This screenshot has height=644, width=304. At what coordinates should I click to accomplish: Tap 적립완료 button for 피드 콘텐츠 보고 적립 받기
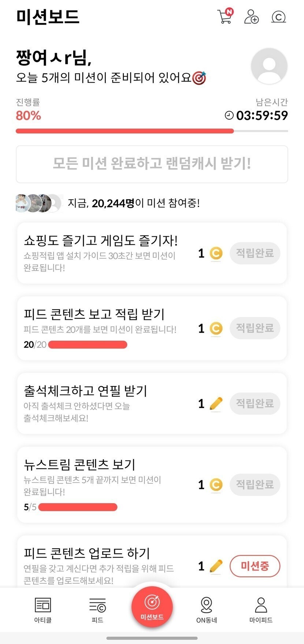coord(255,328)
